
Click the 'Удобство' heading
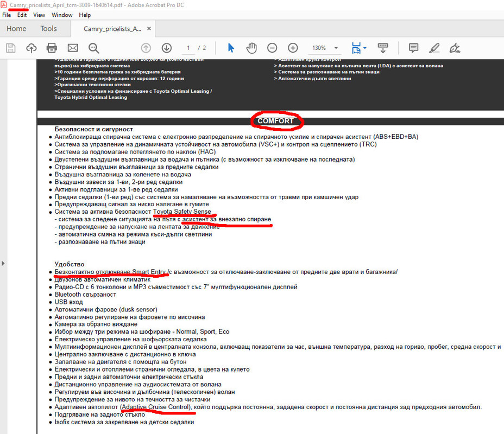tap(70, 264)
